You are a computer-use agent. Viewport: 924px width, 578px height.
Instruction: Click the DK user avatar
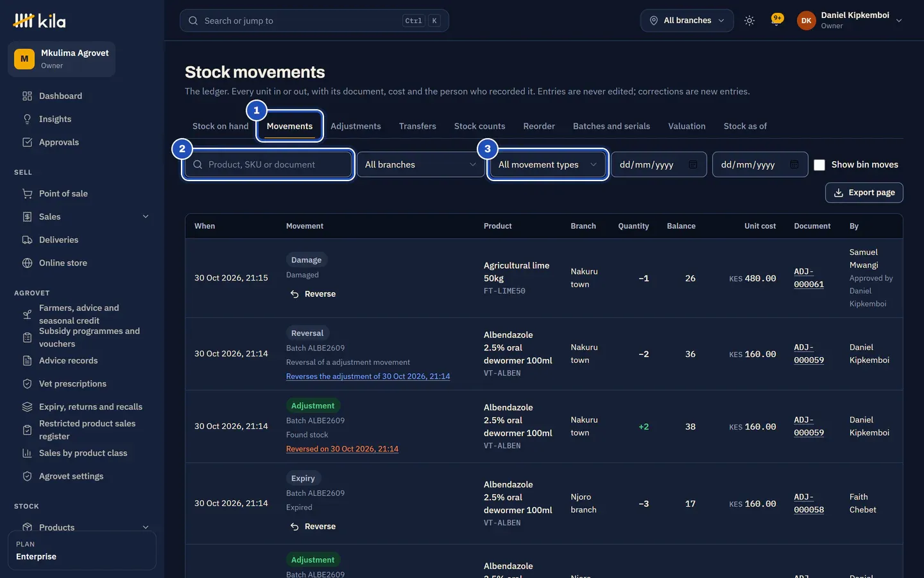coord(806,21)
